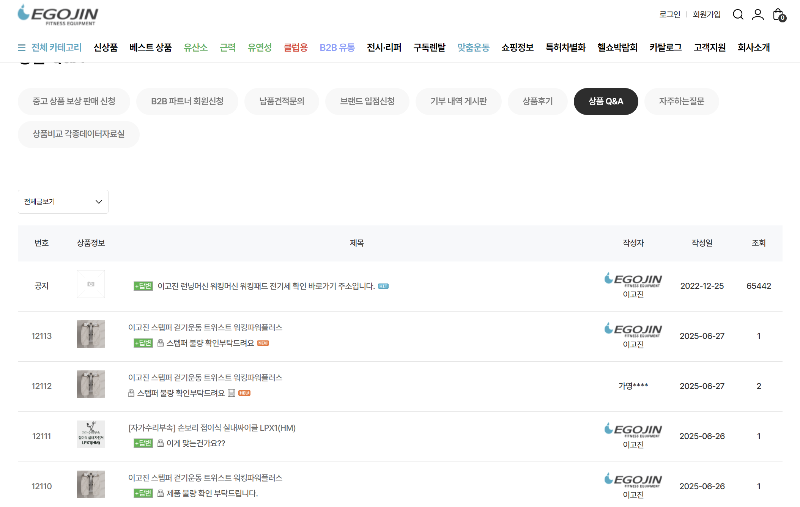Open post 12113 title 스텝퍼 물량 확인부탁드려요

210,343
